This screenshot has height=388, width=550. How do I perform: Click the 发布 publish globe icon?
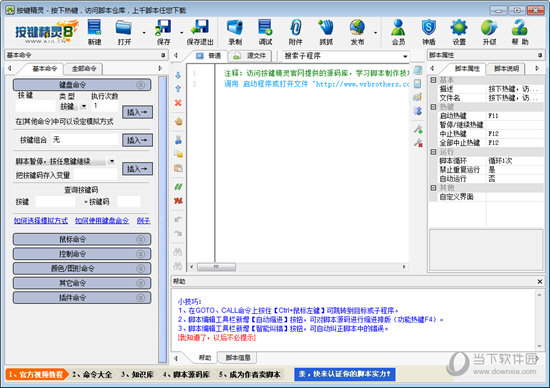click(x=357, y=32)
